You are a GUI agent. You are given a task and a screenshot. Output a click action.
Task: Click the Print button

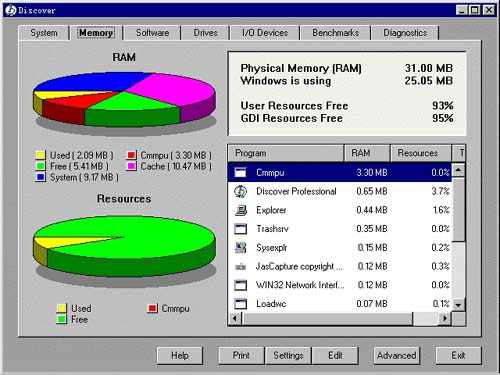point(241,355)
